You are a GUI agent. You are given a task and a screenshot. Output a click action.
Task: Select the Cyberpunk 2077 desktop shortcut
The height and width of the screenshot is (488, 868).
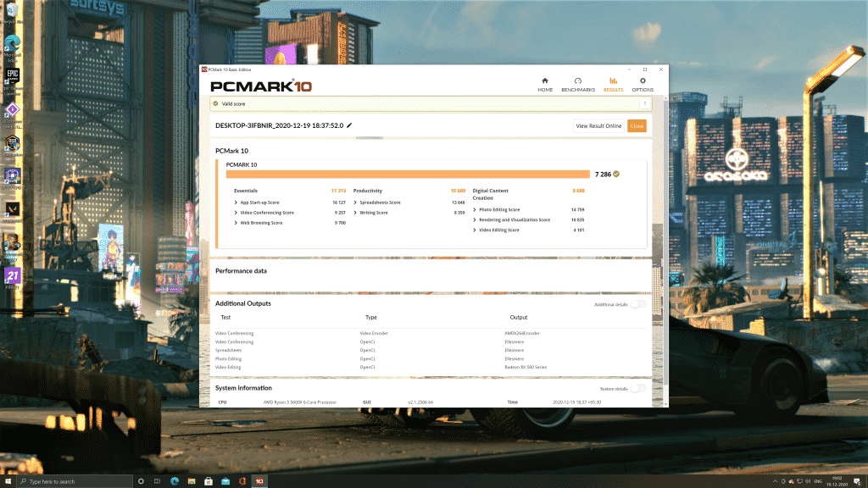pos(12,247)
